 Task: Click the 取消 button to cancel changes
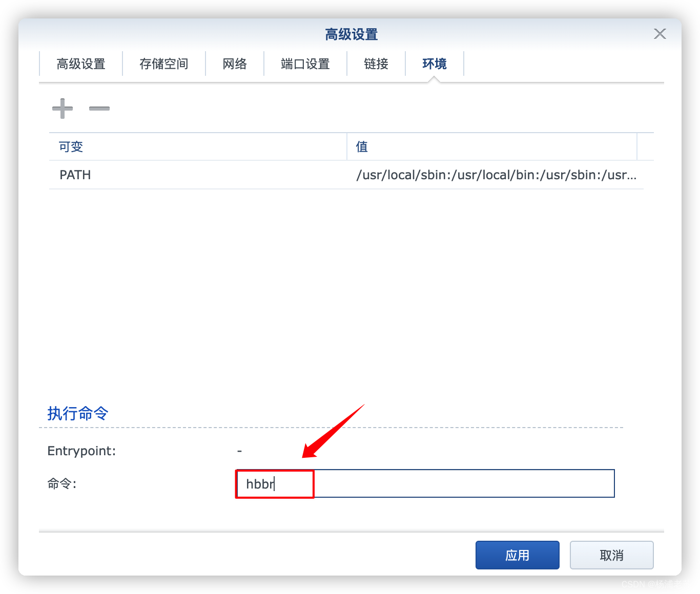pyautogui.click(x=611, y=555)
